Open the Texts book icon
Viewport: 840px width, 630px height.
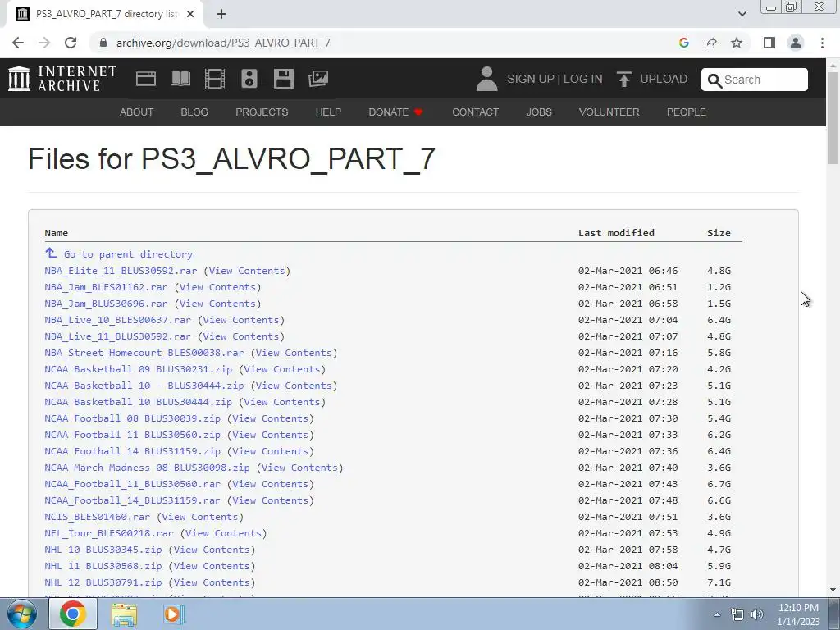tap(180, 79)
